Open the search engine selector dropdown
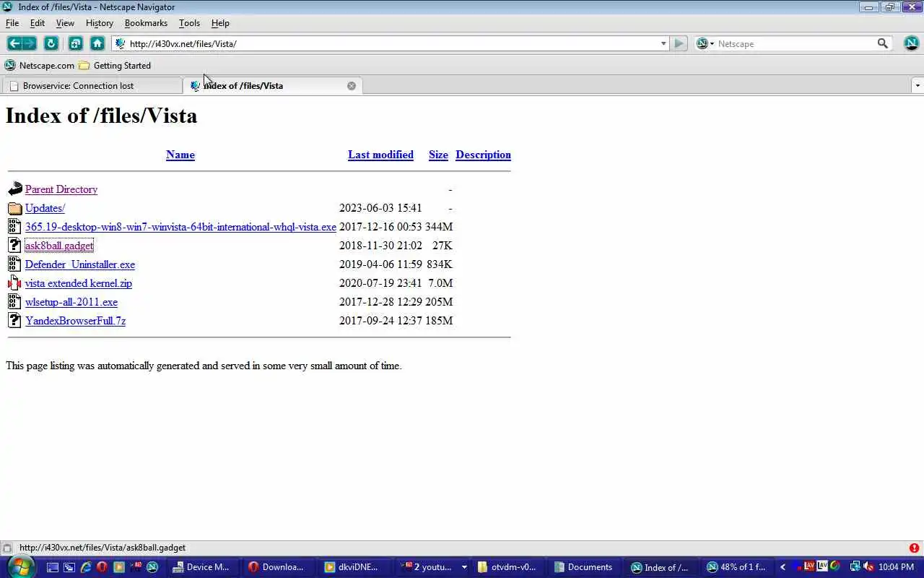The width and height of the screenshot is (924, 578). point(705,43)
